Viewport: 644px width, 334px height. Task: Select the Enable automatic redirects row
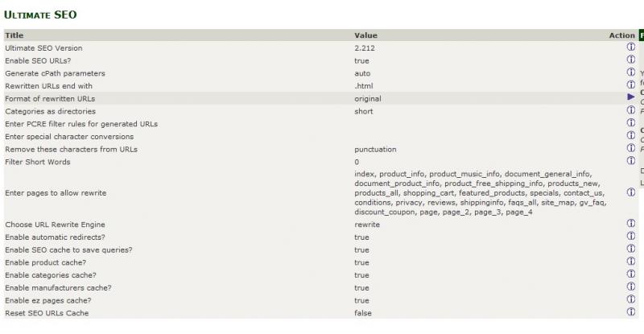[x=321, y=237]
